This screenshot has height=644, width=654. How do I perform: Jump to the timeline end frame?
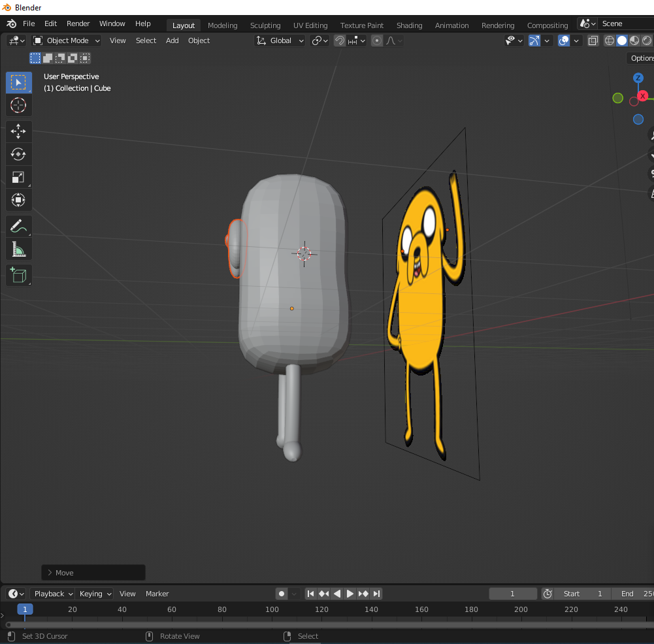pyautogui.click(x=376, y=594)
